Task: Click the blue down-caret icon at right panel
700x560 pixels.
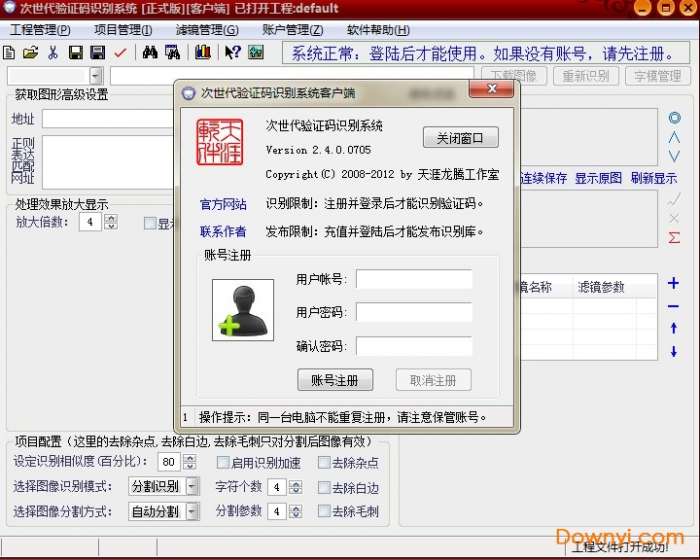Action: pyautogui.click(x=674, y=156)
